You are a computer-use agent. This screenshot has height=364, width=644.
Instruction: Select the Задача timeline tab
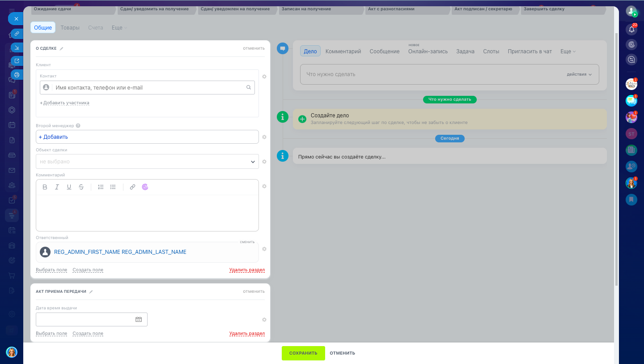(465, 51)
